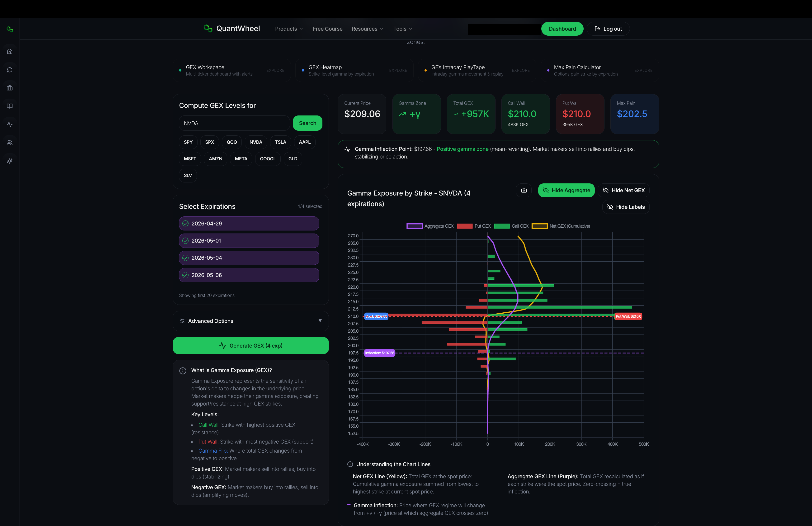Viewport: 812px width, 526px height.
Task: Open the Free Course page
Action: 327,29
